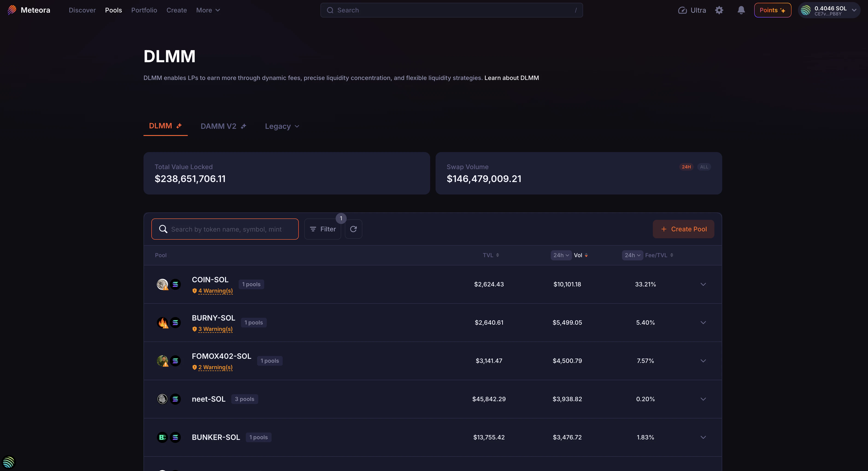Click the Points button

pos(773,10)
